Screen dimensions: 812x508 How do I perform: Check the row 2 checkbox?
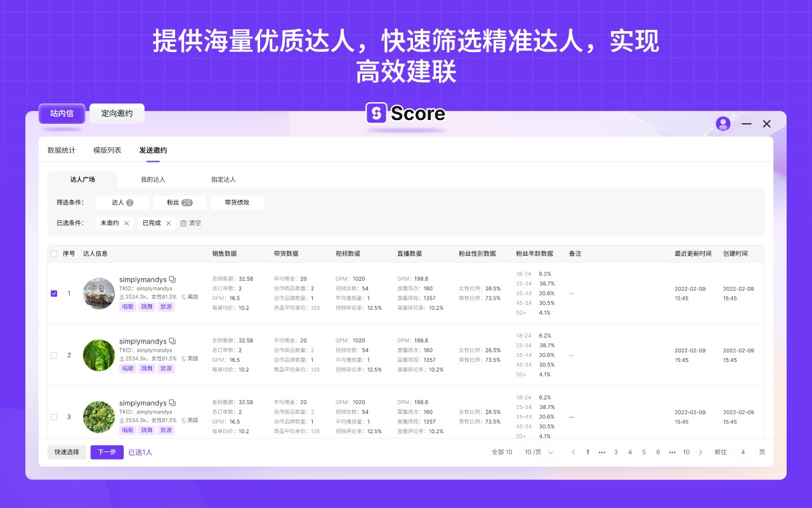click(x=54, y=356)
